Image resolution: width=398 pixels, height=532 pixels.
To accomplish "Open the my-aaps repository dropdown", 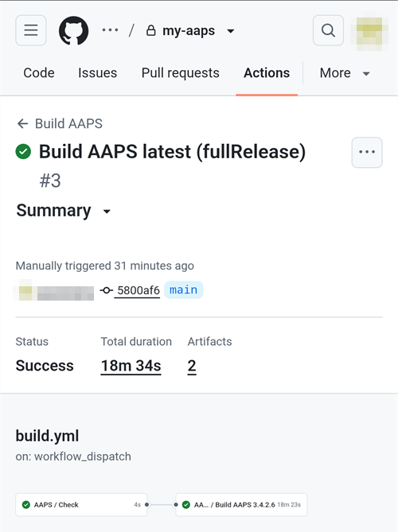I will point(231,31).
